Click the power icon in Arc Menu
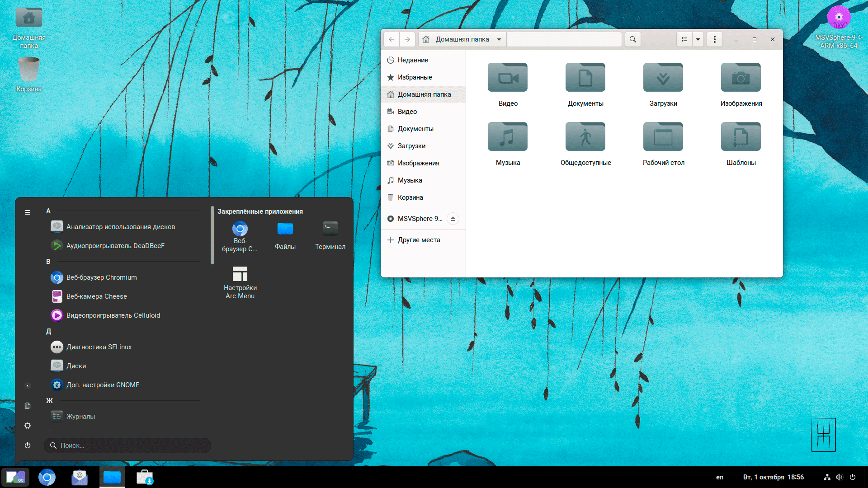This screenshot has height=488, width=868. [28, 445]
